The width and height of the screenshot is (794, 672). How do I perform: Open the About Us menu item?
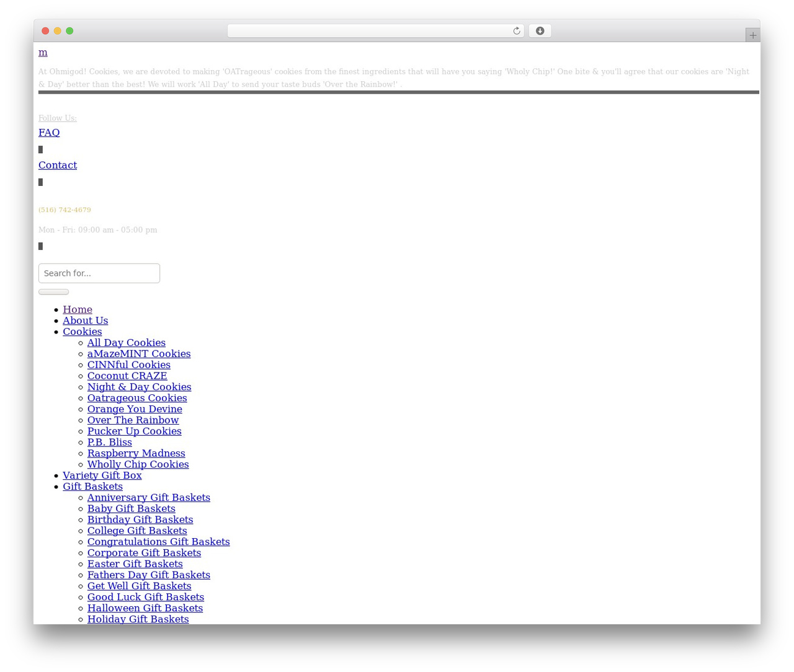(x=86, y=321)
